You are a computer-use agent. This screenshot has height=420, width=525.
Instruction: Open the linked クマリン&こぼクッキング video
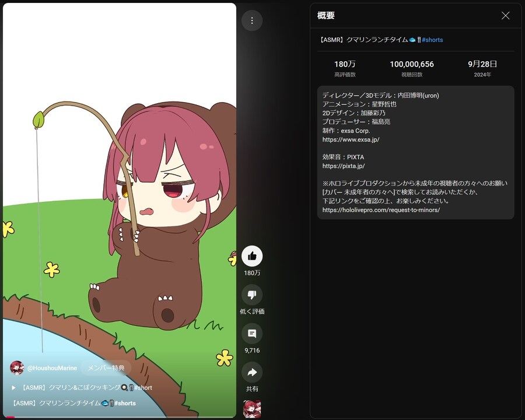coord(87,387)
